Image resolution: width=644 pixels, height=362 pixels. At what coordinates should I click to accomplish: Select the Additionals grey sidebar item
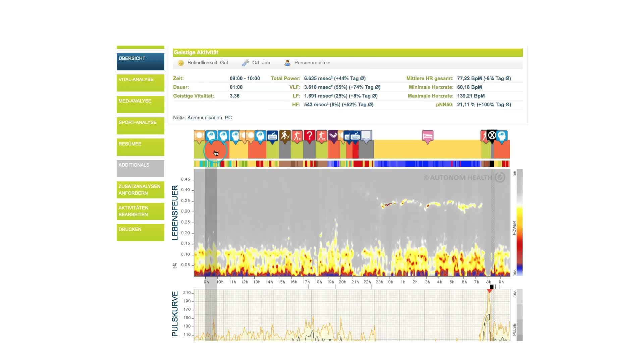click(140, 168)
